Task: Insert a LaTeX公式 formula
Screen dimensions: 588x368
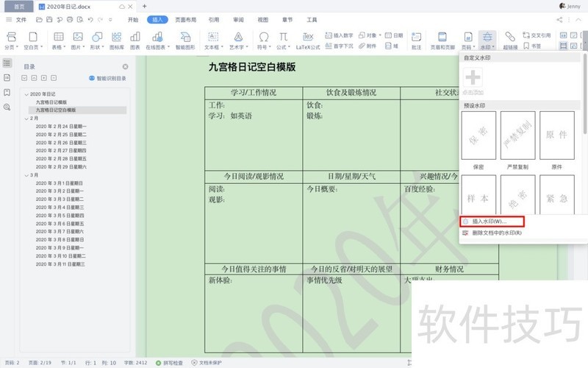Action: pos(309,38)
